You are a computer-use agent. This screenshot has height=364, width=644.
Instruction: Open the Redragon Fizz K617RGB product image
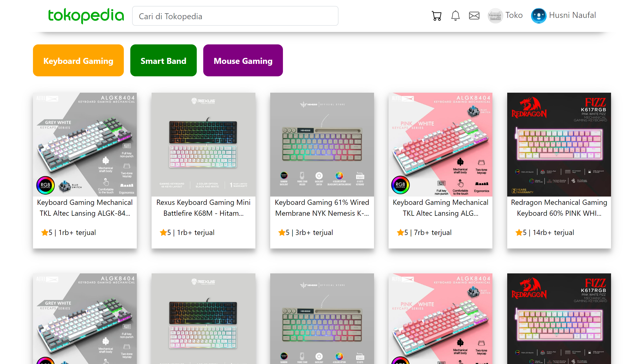coord(559,145)
